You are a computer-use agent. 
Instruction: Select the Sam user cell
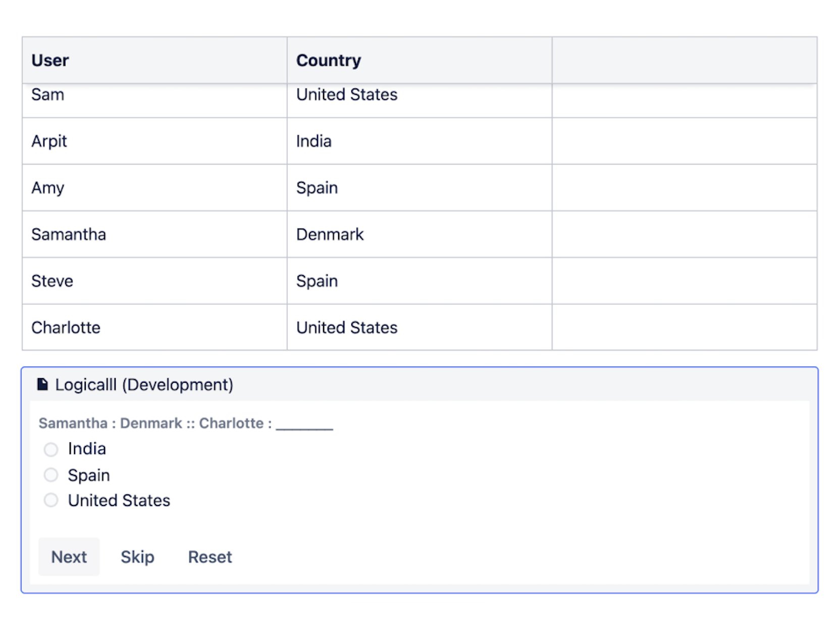[48, 95]
